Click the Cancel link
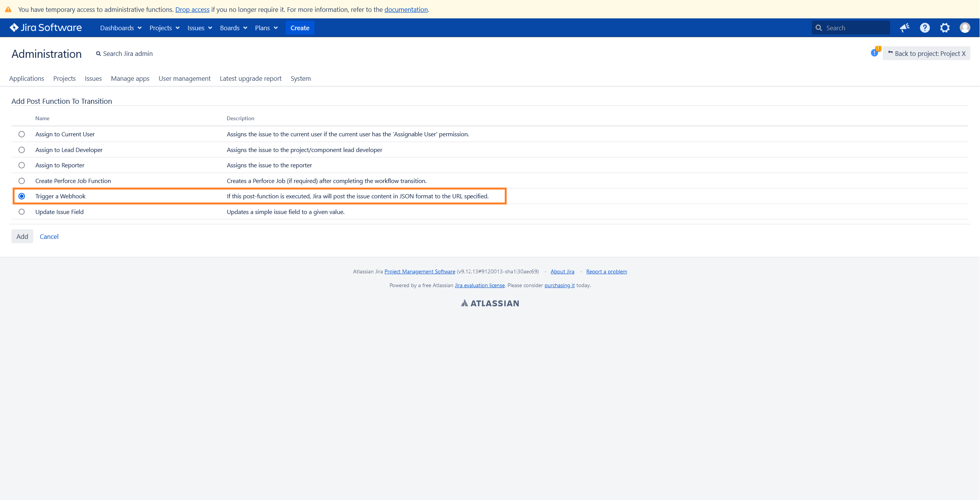This screenshot has height=500, width=980. (49, 237)
